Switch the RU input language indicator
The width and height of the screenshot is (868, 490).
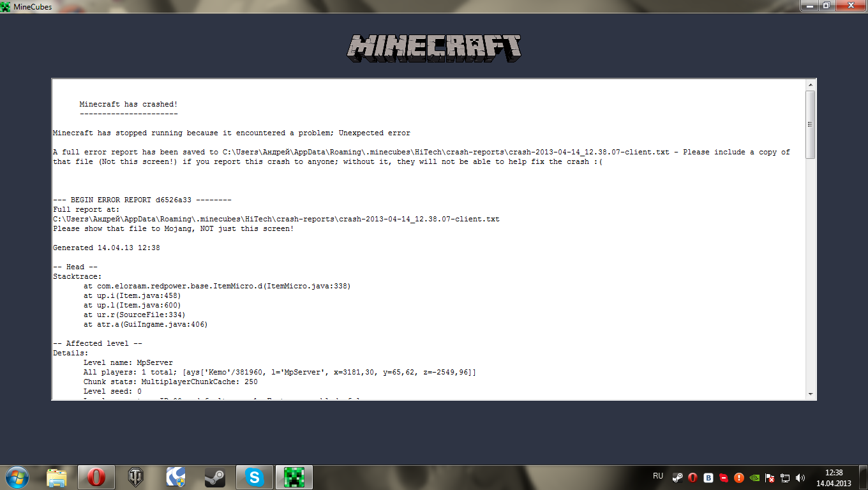[658, 476]
